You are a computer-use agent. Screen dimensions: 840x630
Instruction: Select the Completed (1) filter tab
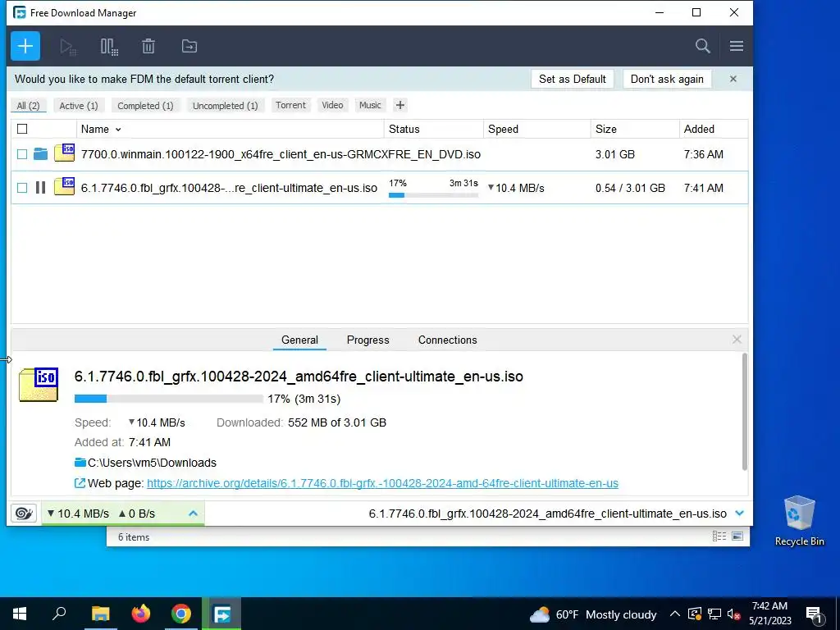[x=146, y=106]
